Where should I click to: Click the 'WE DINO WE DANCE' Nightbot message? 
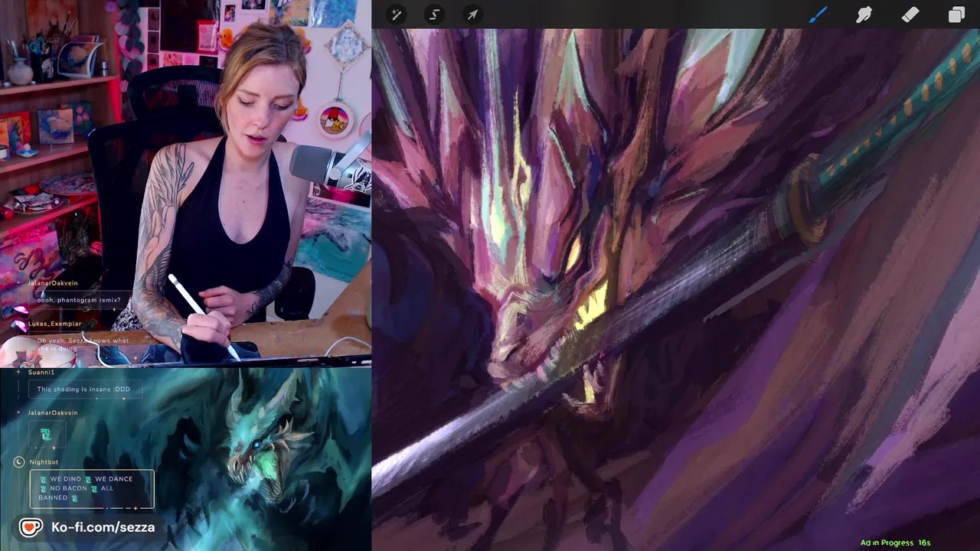click(x=92, y=489)
